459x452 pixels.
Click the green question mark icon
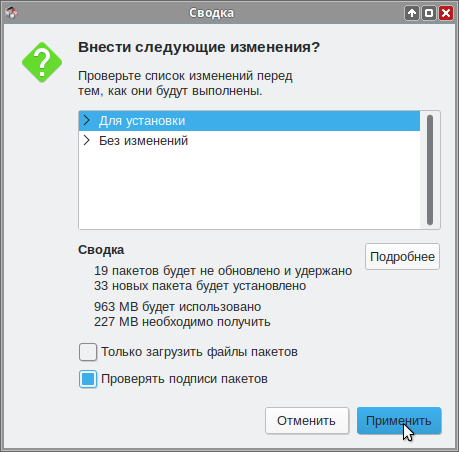coord(42,62)
